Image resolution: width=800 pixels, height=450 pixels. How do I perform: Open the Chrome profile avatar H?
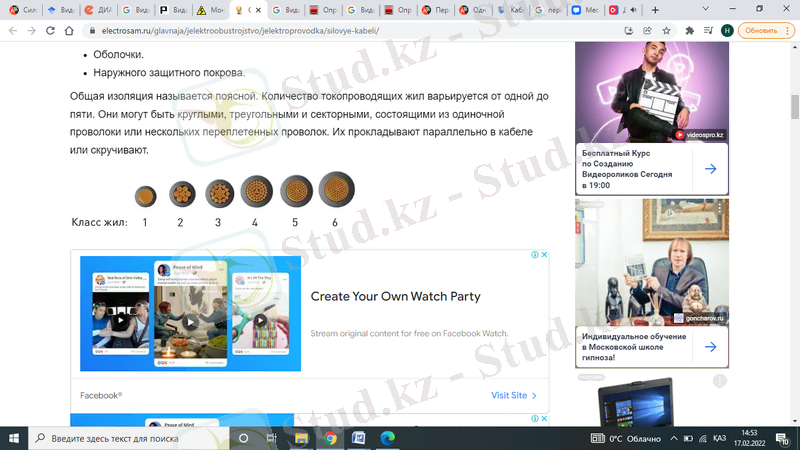pyautogui.click(x=727, y=31)
